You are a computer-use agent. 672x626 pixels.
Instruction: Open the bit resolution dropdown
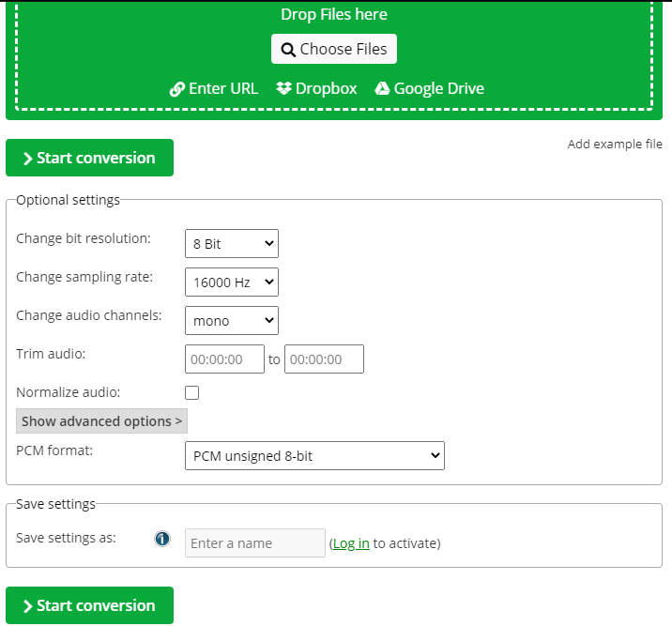tap(232, 244)
